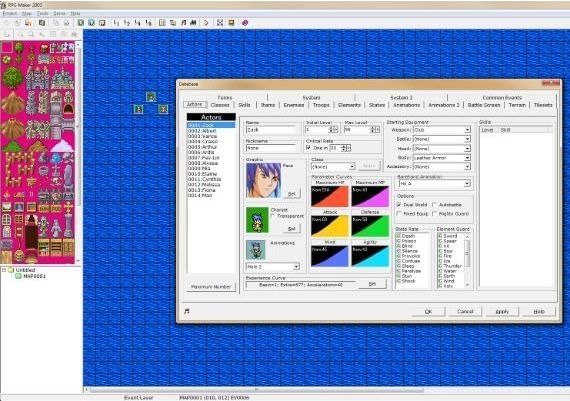Screen dimensions: 570x401
Task: Click the New Project toolbar icon
Action: tap(7, 23)
